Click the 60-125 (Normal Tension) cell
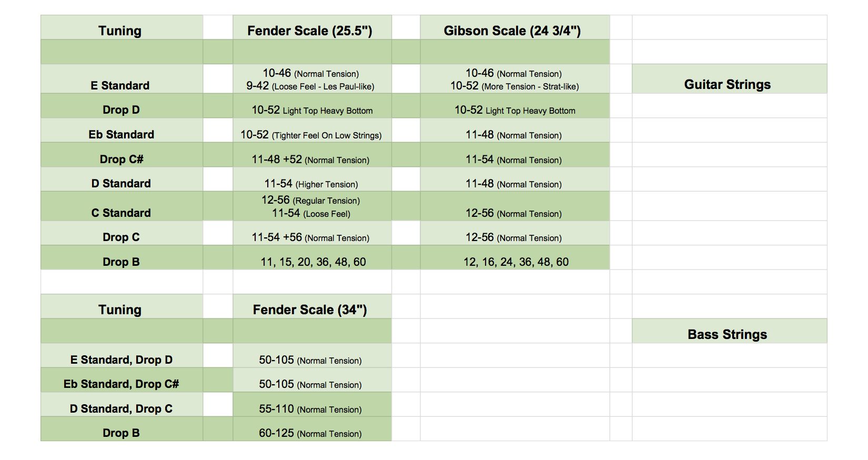 tap(312, 429)
